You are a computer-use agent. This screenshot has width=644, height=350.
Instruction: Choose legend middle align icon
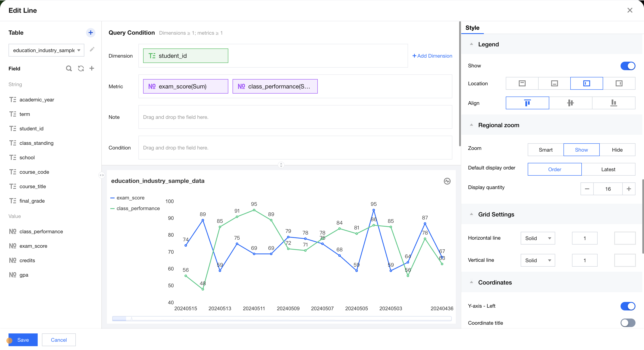pos(570,103)
